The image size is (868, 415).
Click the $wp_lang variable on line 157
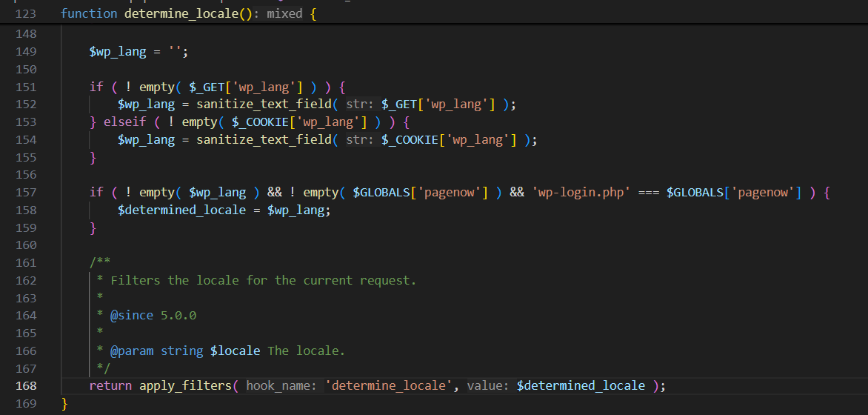217,192
